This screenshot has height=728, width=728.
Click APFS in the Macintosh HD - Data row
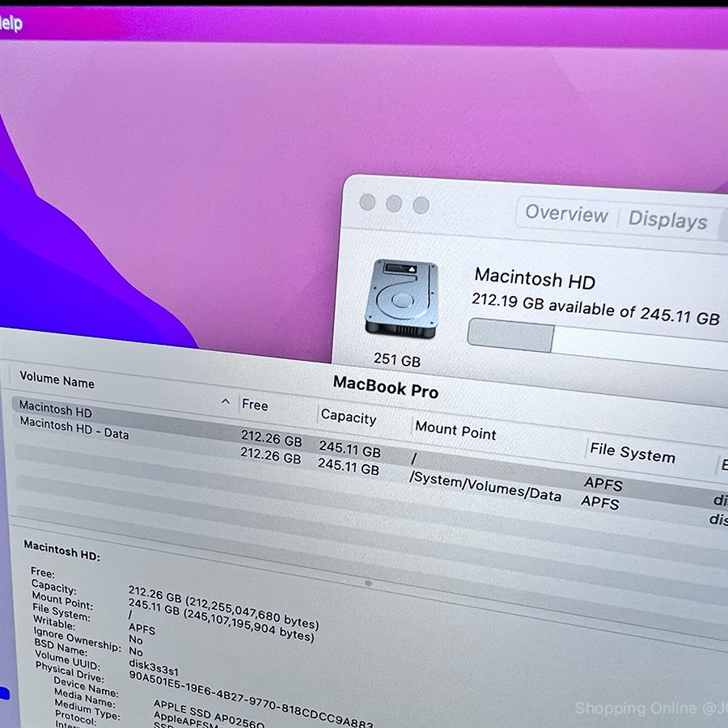600,502
